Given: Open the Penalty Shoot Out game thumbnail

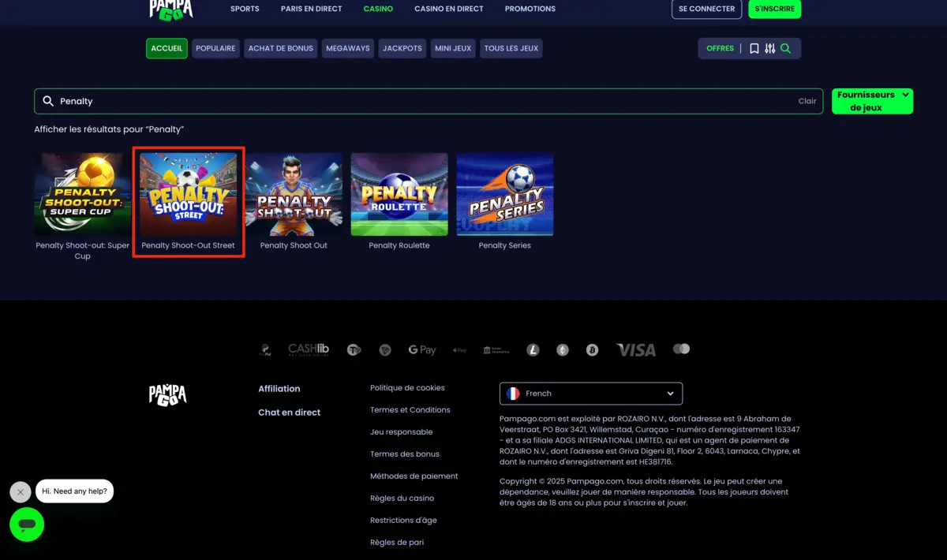Looking at the screenshot, I should pyautogui.click(x=294, y=194).
